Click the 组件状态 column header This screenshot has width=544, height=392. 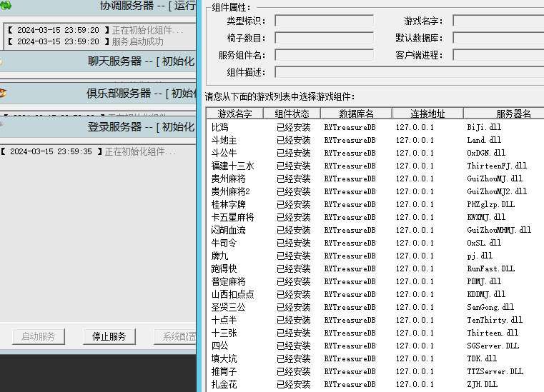292,114
